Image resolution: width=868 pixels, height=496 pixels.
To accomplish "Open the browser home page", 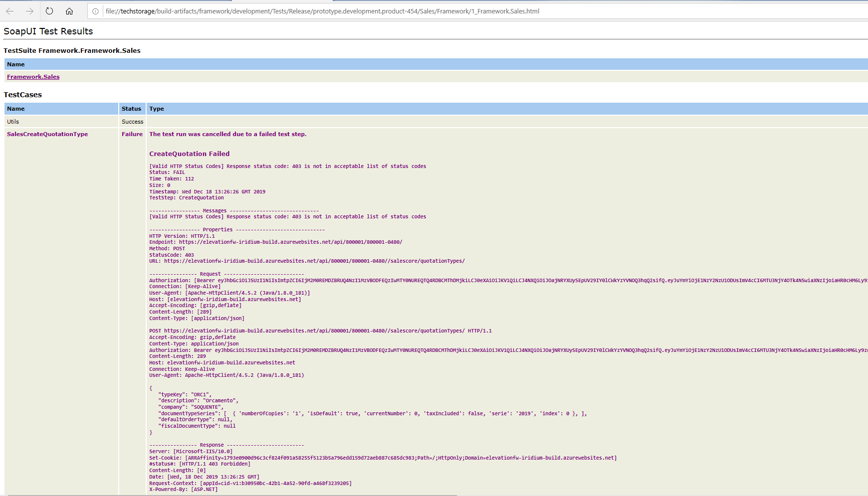I will click(x=69, y=11).
